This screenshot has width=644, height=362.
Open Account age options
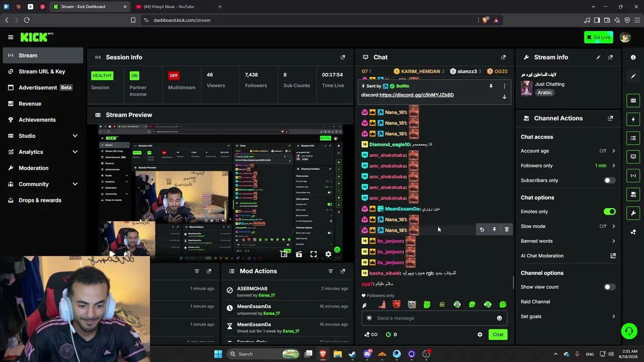point(568,151)
